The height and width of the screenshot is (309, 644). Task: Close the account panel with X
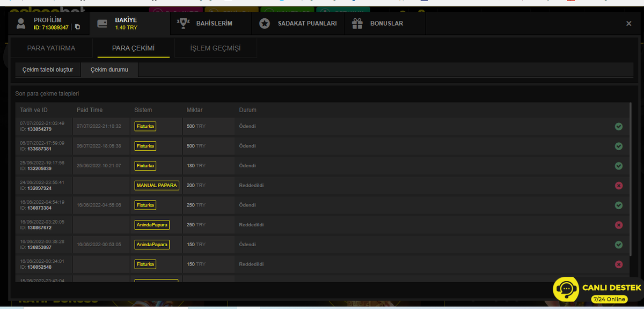click(628, 24)
